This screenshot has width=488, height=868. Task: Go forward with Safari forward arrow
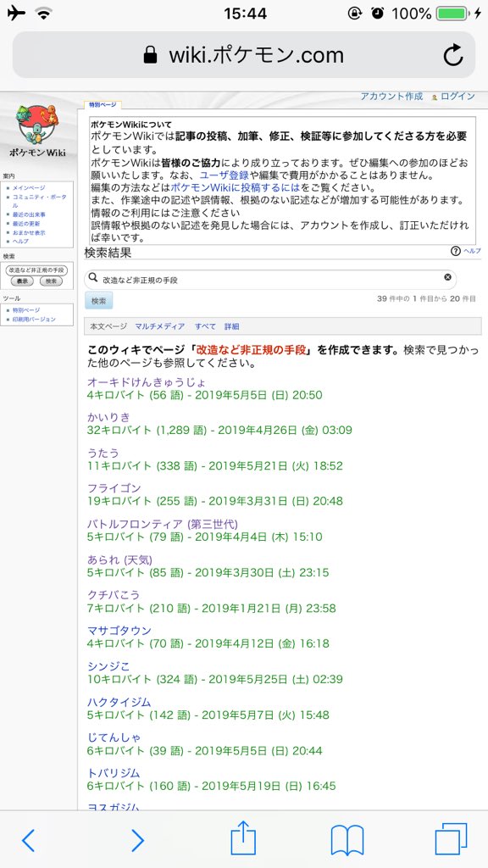coord(137,840)
